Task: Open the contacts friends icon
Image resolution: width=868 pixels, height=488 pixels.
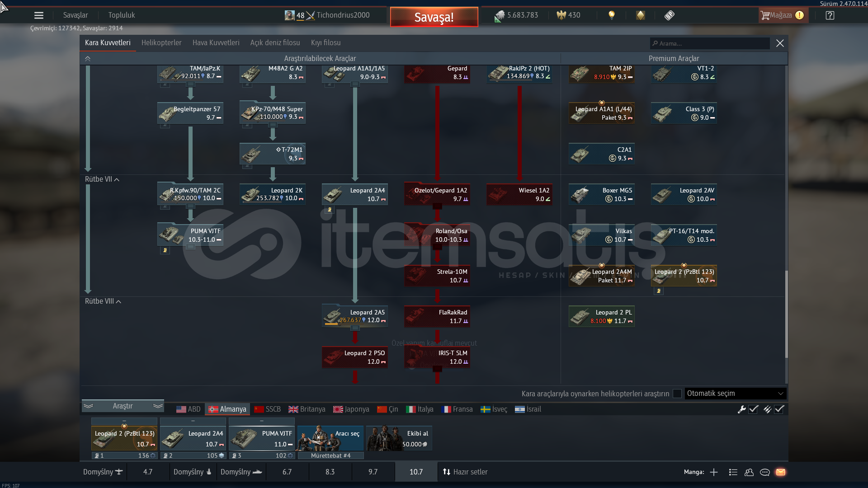Action: pos(749,472)
